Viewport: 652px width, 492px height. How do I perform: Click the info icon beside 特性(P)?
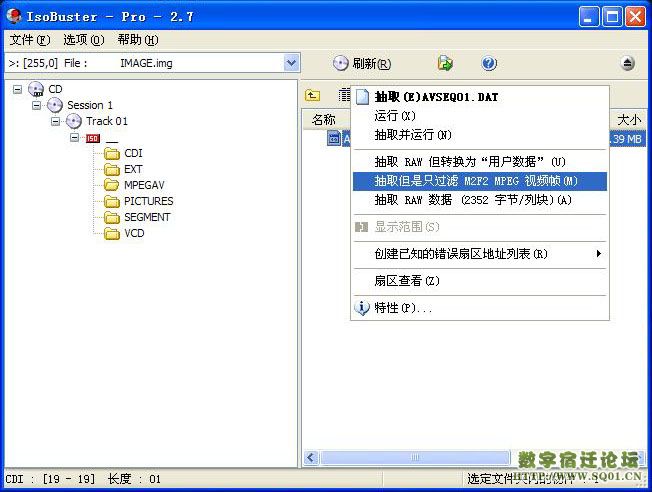click(362, 308)
